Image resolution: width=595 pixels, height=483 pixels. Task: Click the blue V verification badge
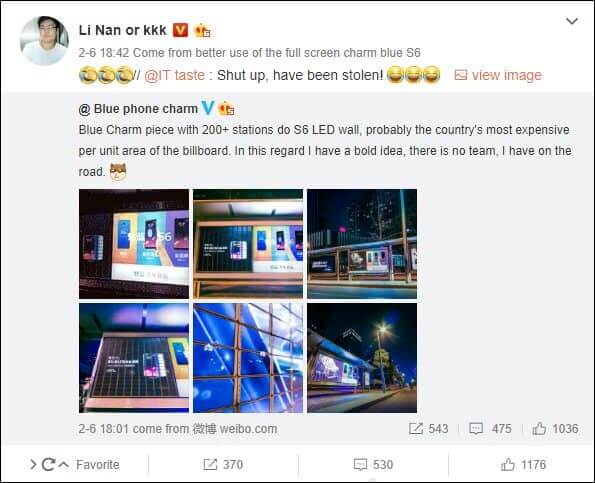[208, 108]
